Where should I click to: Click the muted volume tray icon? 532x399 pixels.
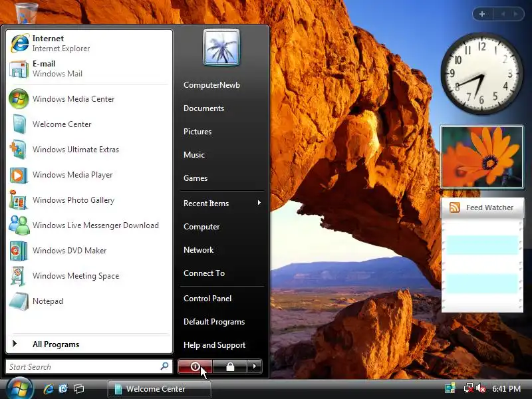click(481, 388)
